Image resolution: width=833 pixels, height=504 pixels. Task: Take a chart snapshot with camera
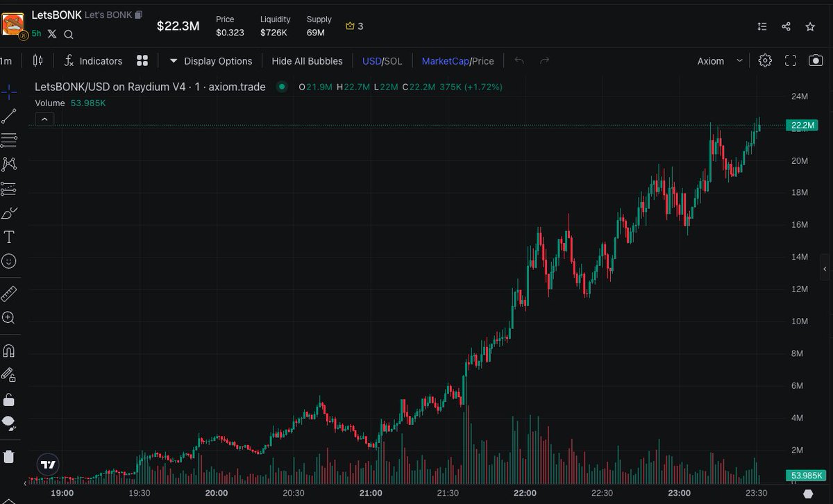coord(816,60)
